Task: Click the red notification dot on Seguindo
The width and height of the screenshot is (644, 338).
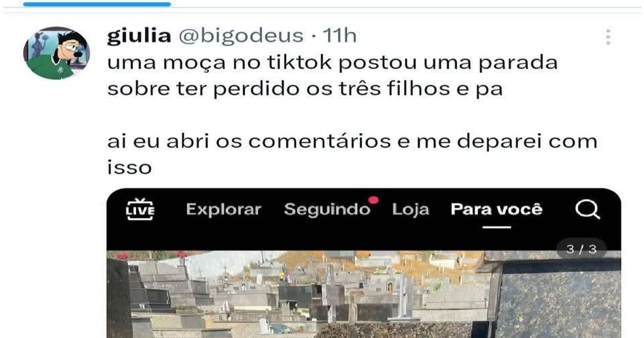Action: 374,201
